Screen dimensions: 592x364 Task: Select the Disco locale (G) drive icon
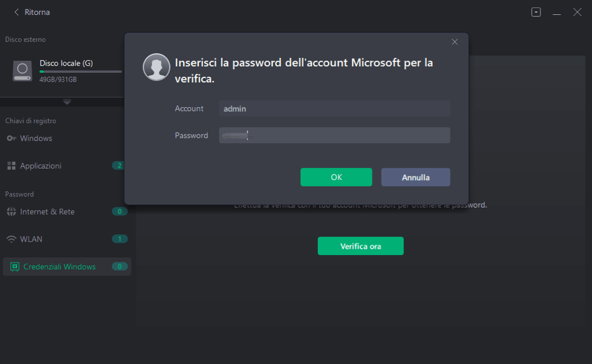coord(22,71)
